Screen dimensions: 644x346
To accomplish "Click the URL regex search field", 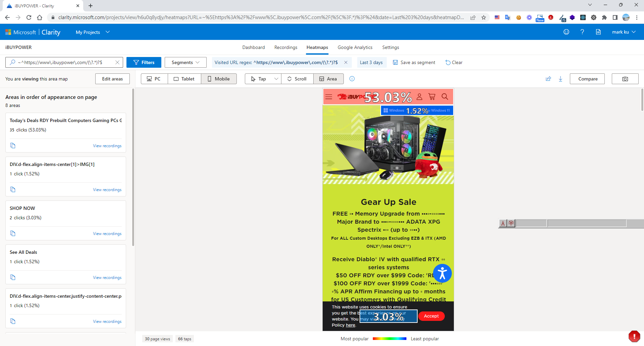I will 64,62.
